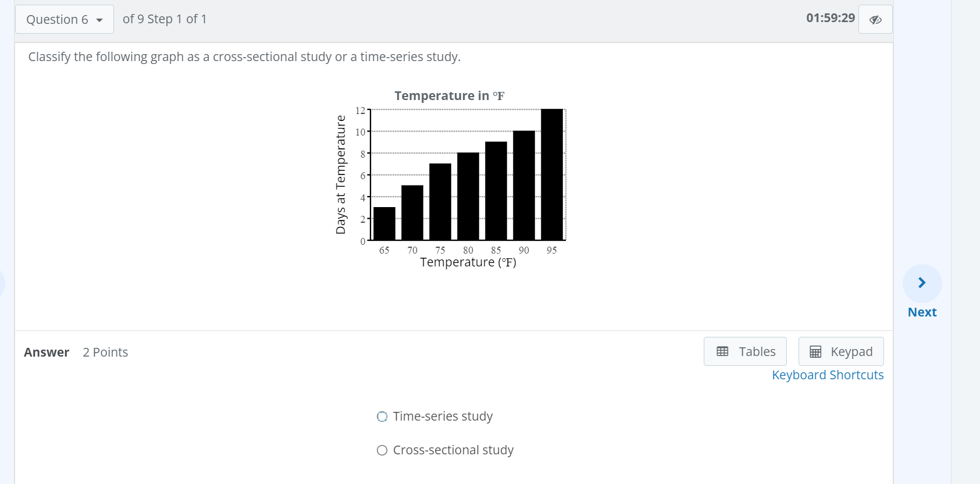Open the Tables panel

[x=745, y=351]
